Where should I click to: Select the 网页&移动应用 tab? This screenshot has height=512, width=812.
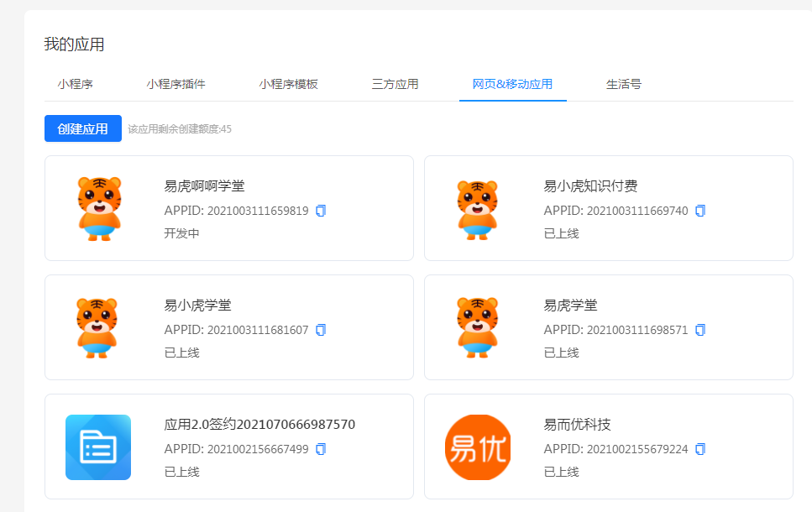pos(512,84)
